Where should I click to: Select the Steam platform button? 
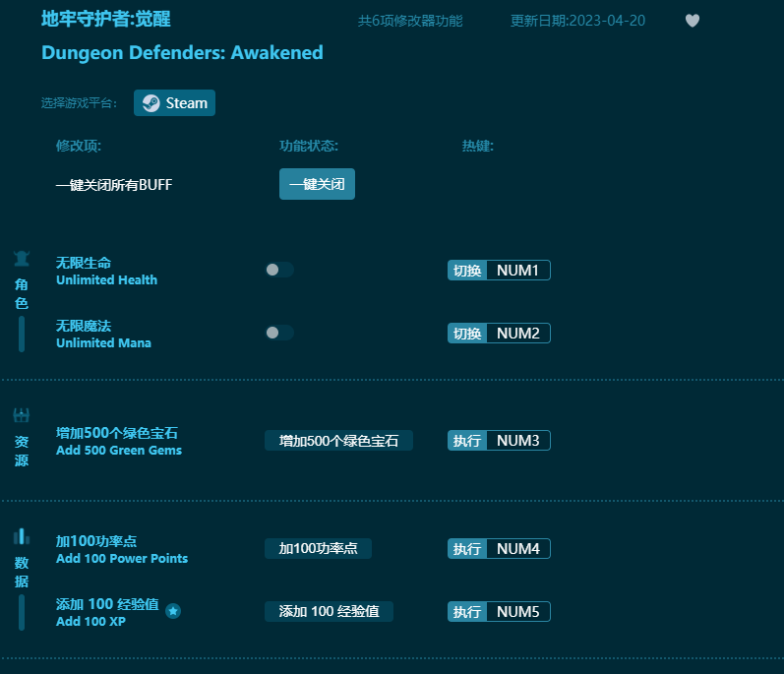[174, 103]
